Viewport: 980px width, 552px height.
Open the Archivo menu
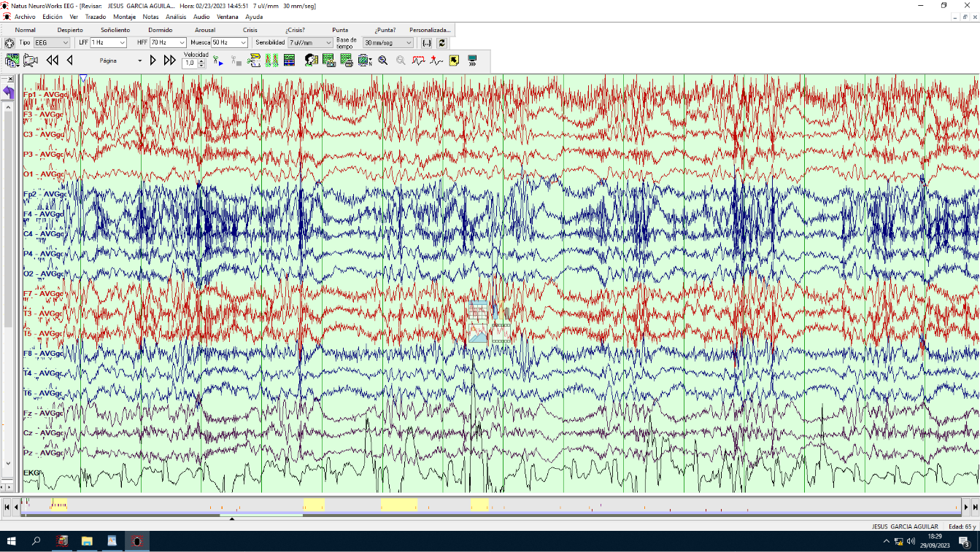(25, 17)
